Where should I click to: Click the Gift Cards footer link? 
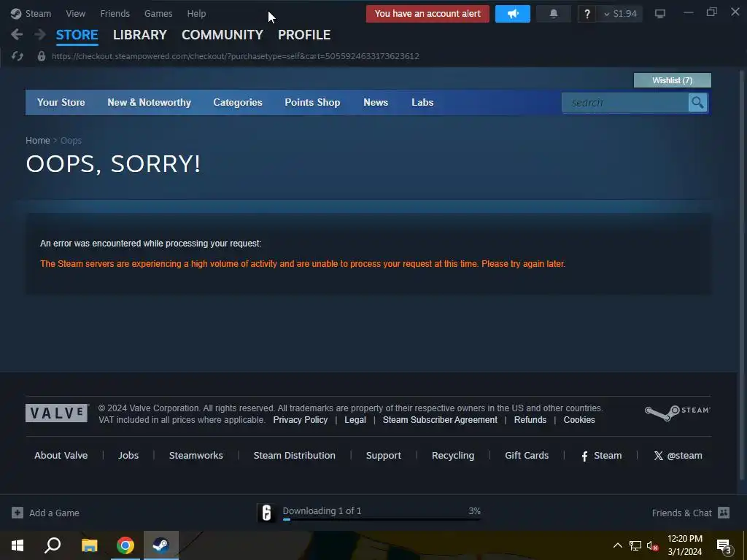(x=527, y=455)
